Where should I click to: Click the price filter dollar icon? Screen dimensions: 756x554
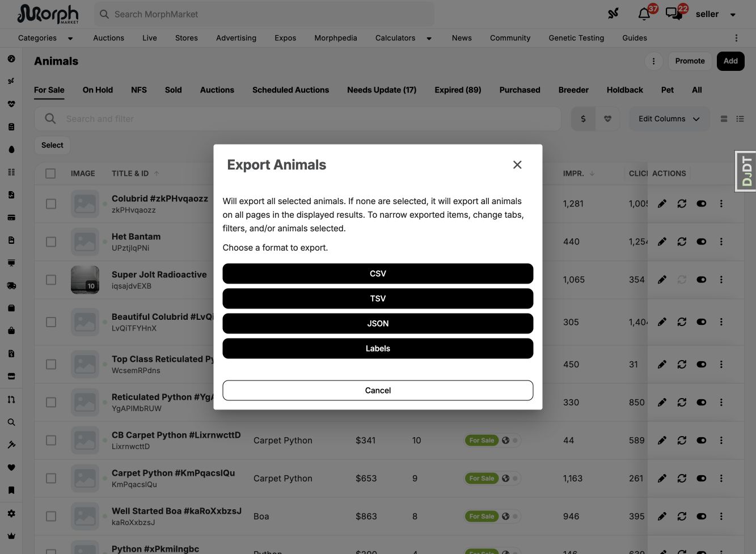(x=583, y=119)
